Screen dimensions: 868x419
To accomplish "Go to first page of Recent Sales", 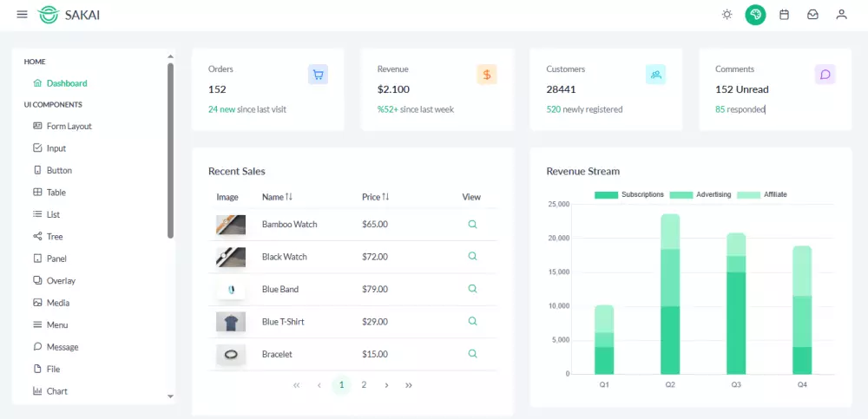I will 297,385.
